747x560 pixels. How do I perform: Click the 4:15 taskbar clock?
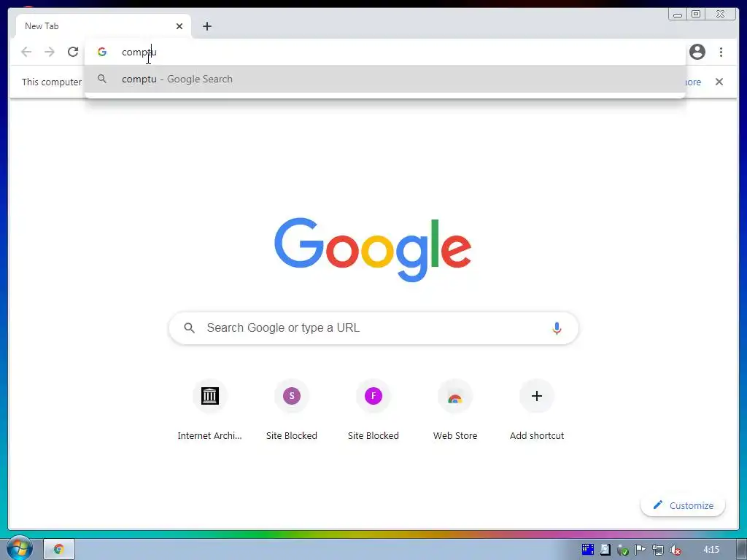point(711,550)
